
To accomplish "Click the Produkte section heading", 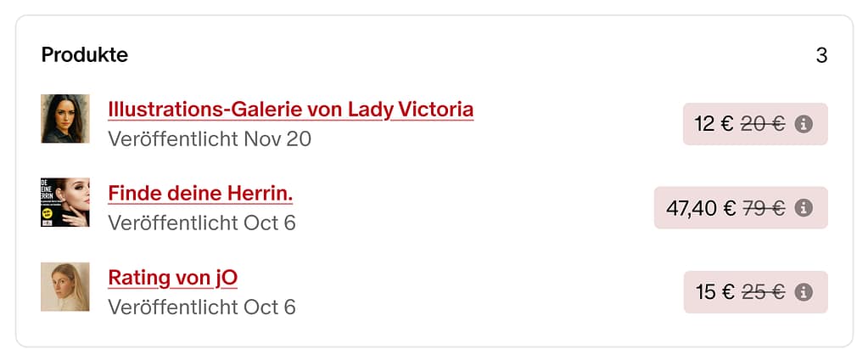I will coord(85,55).
